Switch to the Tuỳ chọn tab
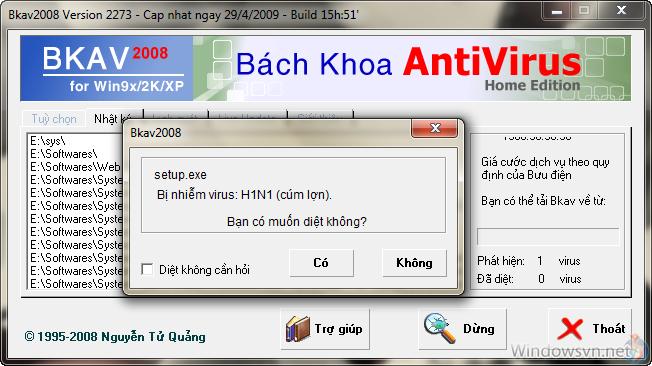Image resolution: width=652 pixels, height=366 pixels. pos(54,119)
